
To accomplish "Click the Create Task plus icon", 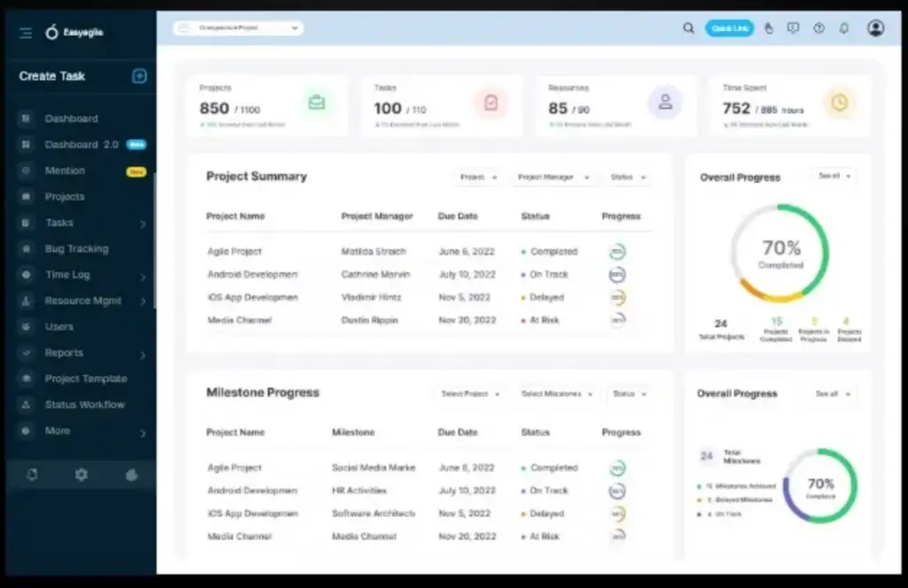I will 139,76.
